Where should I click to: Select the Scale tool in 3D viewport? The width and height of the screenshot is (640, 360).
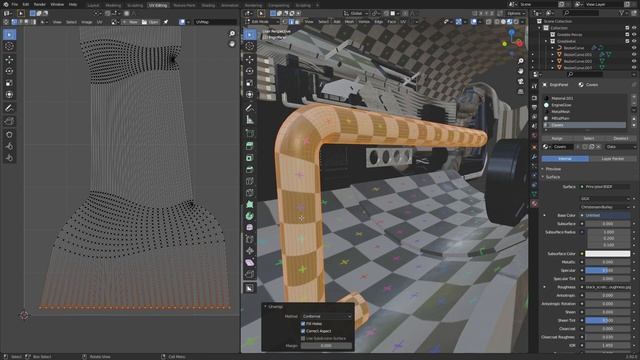pyautogui.click(x=249, y=83)
